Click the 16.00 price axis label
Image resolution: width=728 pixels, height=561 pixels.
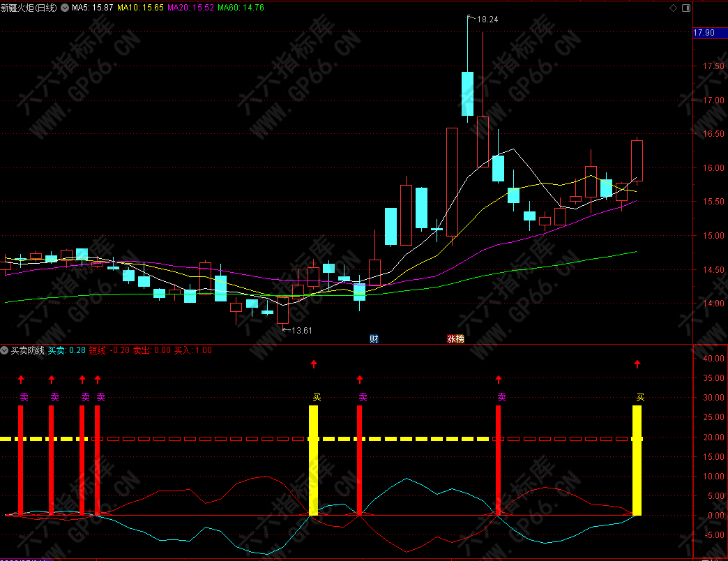point(713,168)
